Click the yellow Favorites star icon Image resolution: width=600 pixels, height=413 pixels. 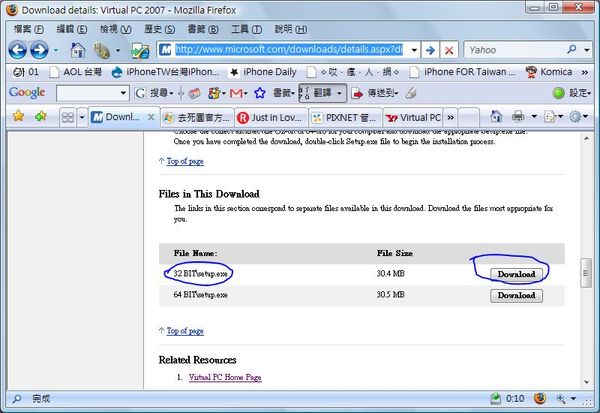[18, 116]
